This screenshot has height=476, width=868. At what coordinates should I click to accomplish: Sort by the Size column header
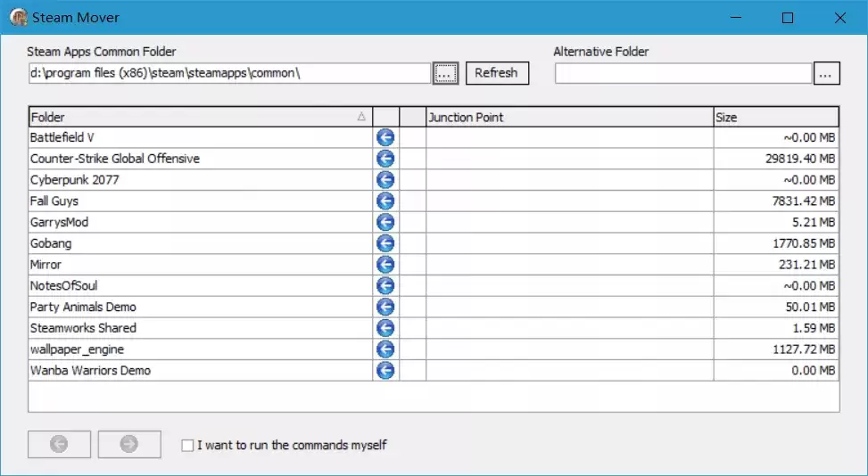(776, 117)
